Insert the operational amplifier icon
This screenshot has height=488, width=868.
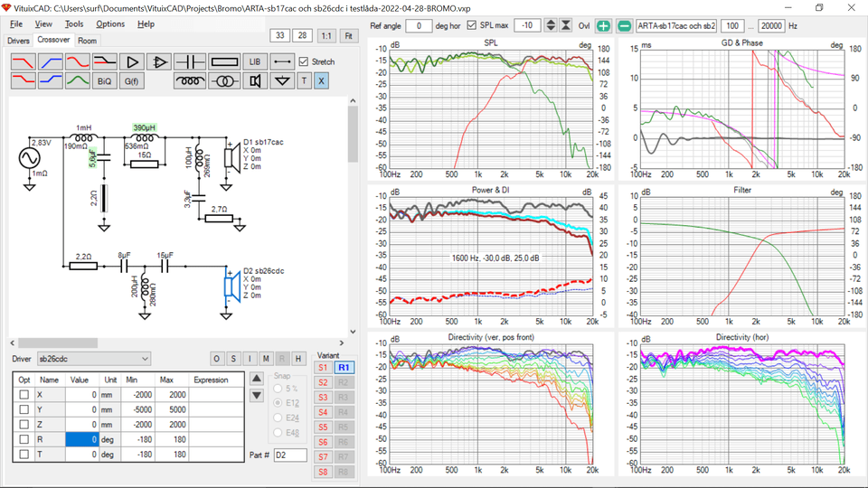coord(159,61)
